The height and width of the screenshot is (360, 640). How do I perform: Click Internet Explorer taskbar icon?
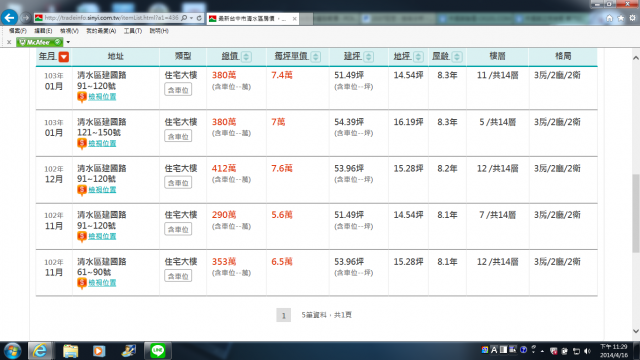tap(40, 351)
